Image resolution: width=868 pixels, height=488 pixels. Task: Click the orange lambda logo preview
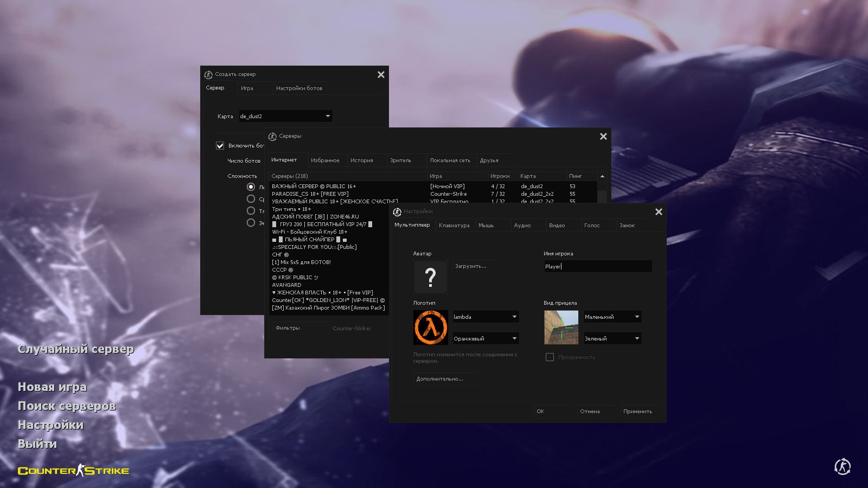pos(430,328)
